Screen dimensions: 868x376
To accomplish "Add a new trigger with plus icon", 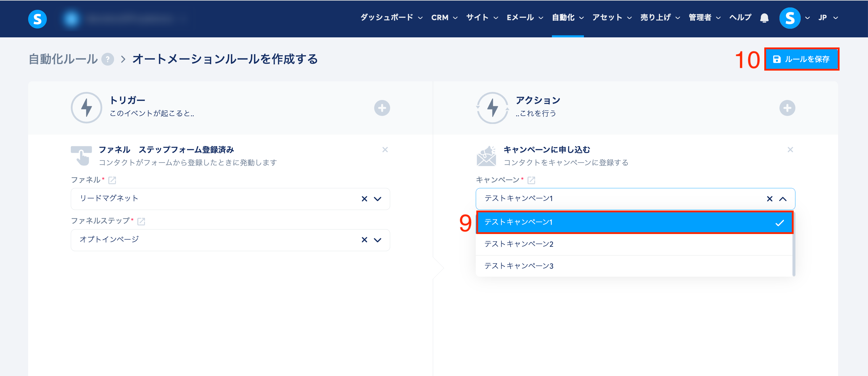I will (382, 108).
